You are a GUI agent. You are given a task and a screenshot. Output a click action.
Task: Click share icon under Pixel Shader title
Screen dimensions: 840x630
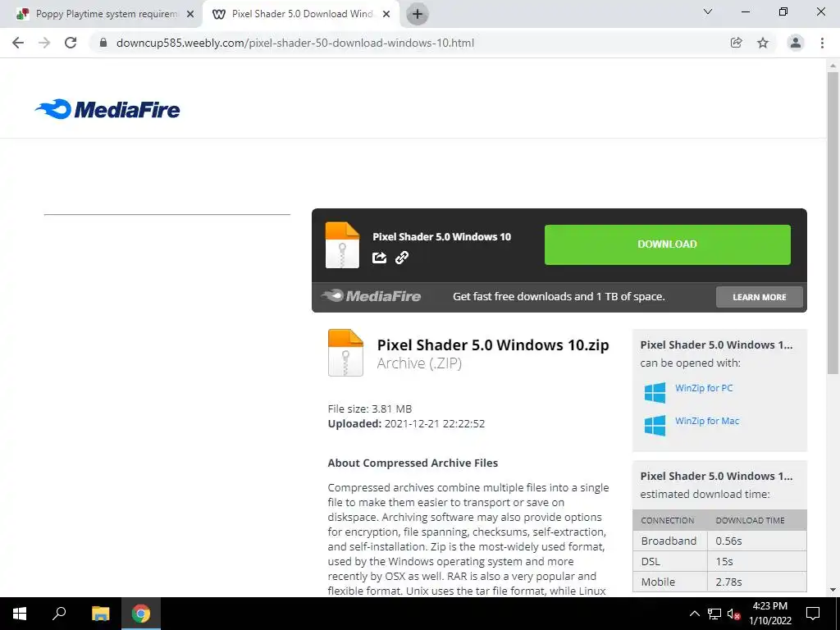[379, 258]
